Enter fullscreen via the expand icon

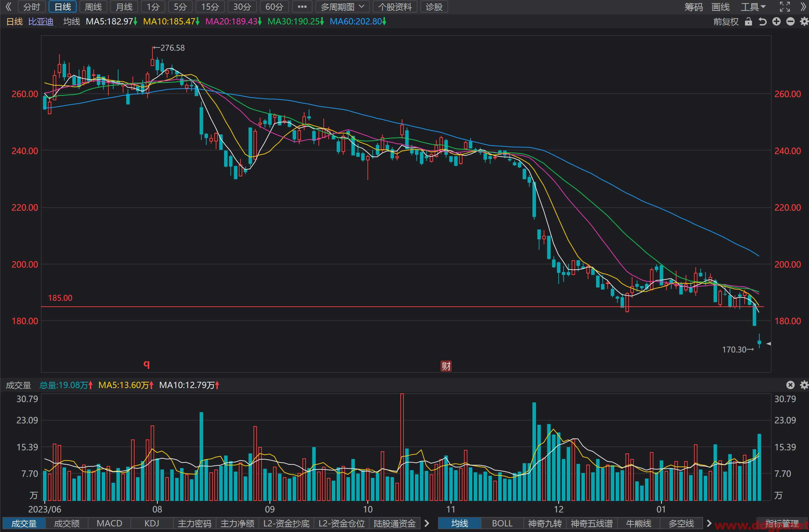click(785, 7)
